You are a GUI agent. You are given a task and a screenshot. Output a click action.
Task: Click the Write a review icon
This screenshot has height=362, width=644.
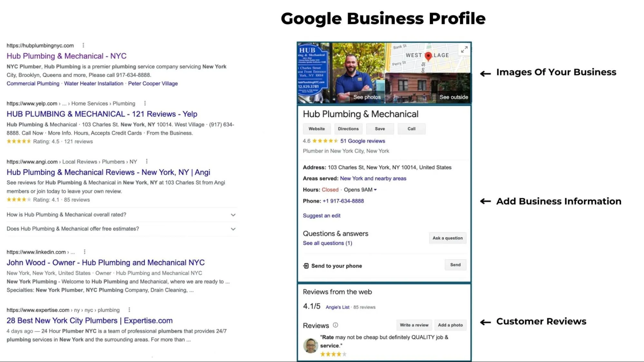tap(414, 325)
